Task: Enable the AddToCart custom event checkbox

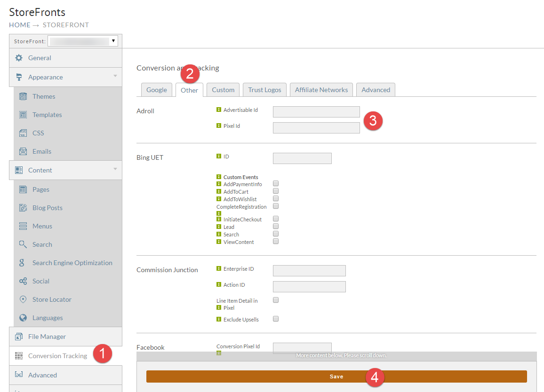Action: pos(276,191)
